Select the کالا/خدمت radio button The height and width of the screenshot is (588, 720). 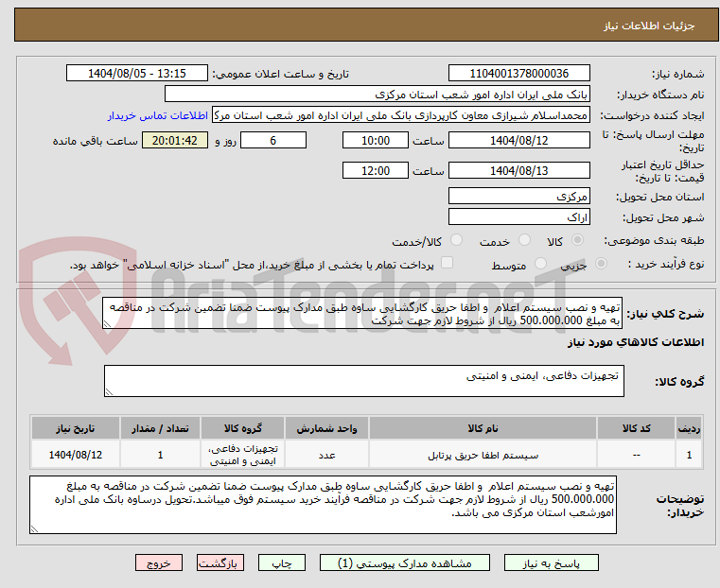coord(456,240)
